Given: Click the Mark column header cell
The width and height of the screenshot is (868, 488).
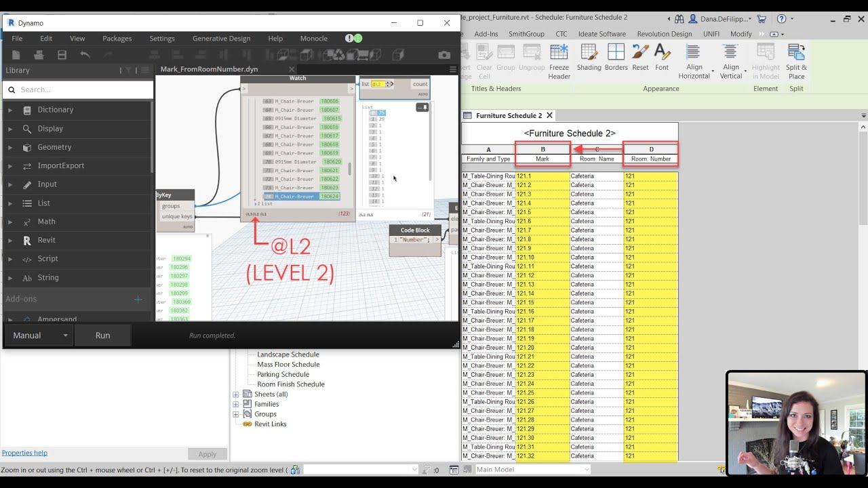Looking at the screenshot, I should click(x=542, y=159).
